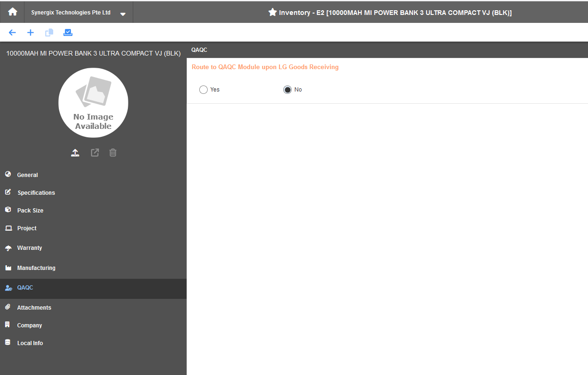Click the plus icon to add new
Image resolution: width=588 pixels, height=375 pixels.
(x=30, y=33)
